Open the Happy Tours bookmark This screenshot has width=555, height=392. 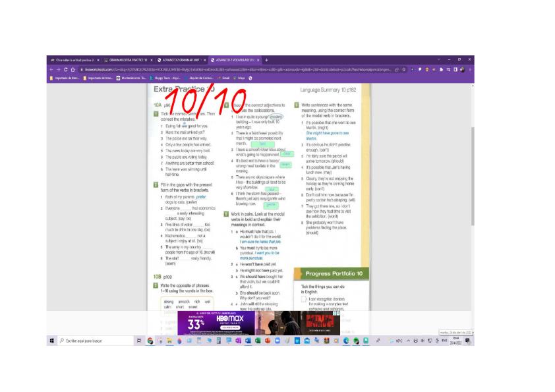[165, 78]
